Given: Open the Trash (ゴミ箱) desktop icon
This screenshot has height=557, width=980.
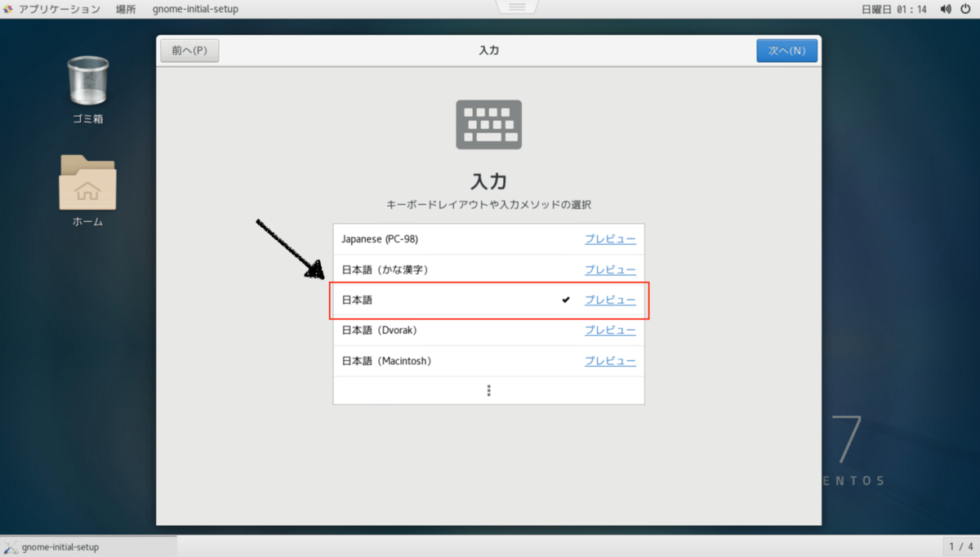Looking at the screenshot, I should (88, 81).
